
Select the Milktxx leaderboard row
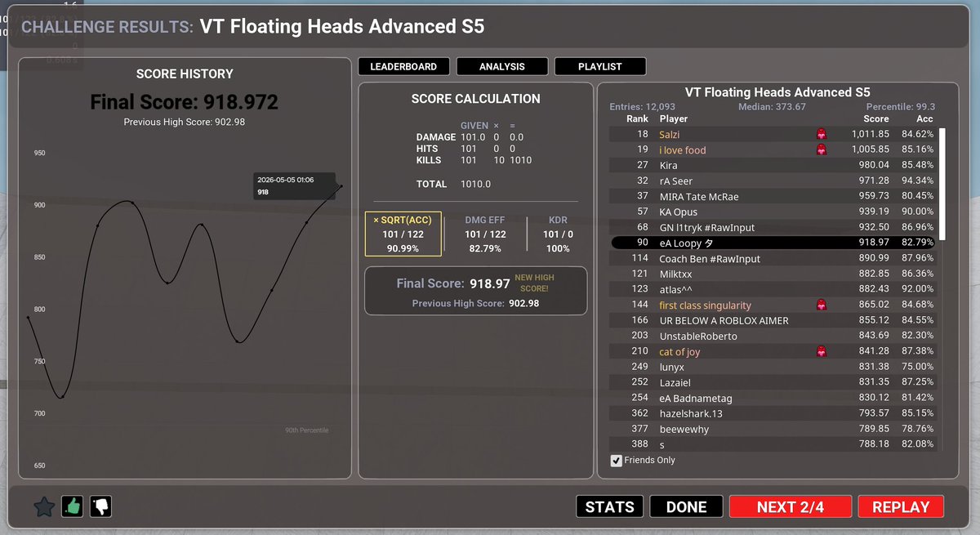773,274
